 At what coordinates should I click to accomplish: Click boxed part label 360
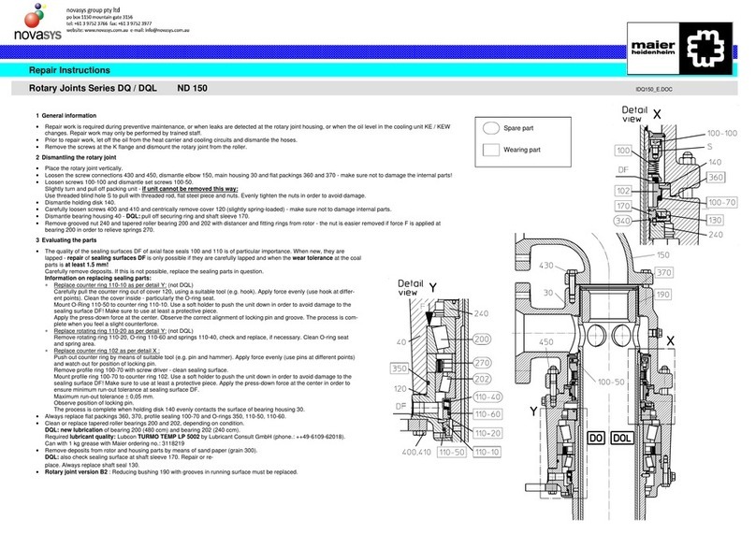(716, 178)
